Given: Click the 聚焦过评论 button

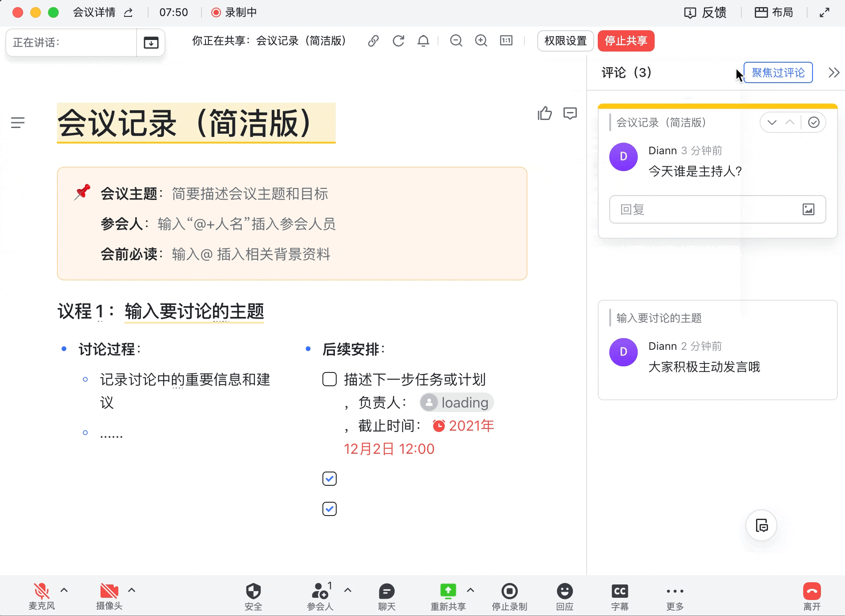Looking at the screenshot, I should (x=778, y=72).
